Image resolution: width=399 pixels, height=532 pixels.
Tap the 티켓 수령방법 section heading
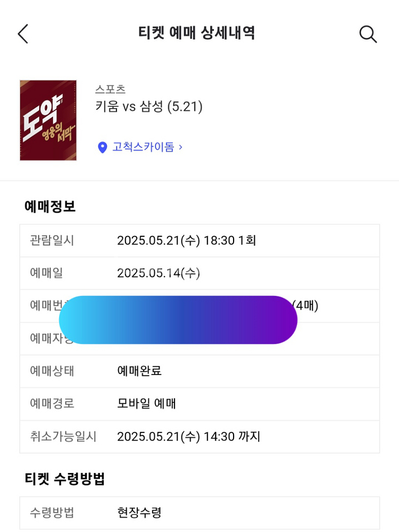(x=65, y=479)
